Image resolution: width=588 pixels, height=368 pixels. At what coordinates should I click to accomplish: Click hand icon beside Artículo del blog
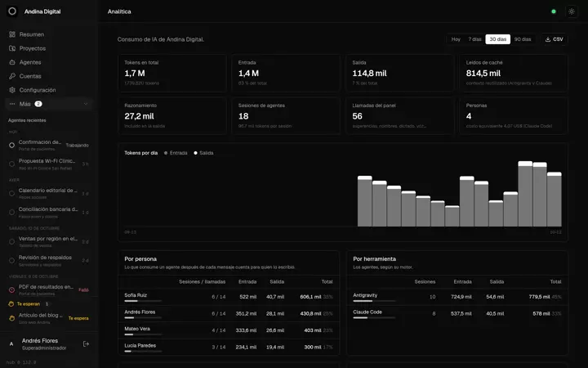pos(11,318)
